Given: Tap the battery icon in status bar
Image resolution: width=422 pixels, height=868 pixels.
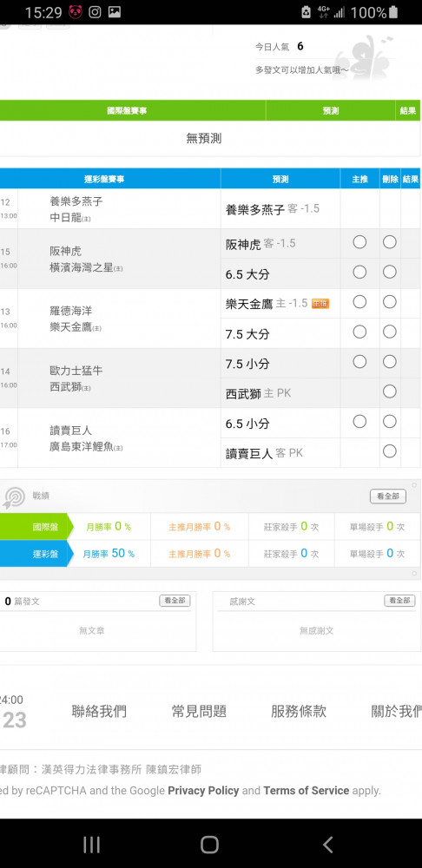Looking at the screenshot, I should (x=393, y=12).
